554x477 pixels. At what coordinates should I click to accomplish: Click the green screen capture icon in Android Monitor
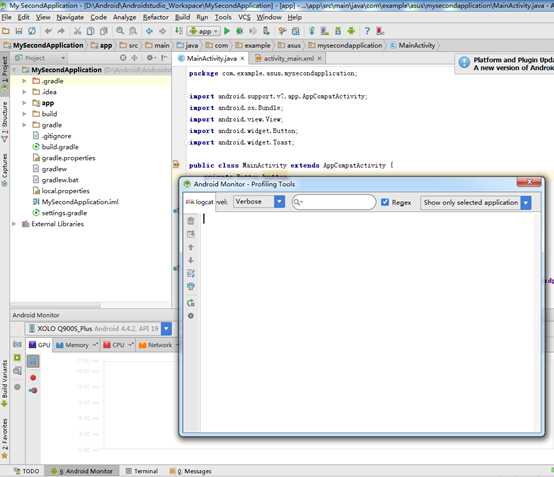point(17,358)
